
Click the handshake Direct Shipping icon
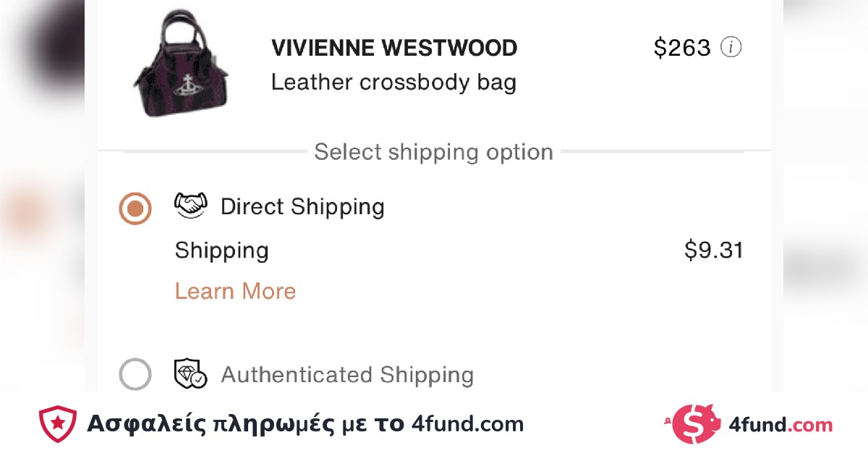click(x=191, y=206)
